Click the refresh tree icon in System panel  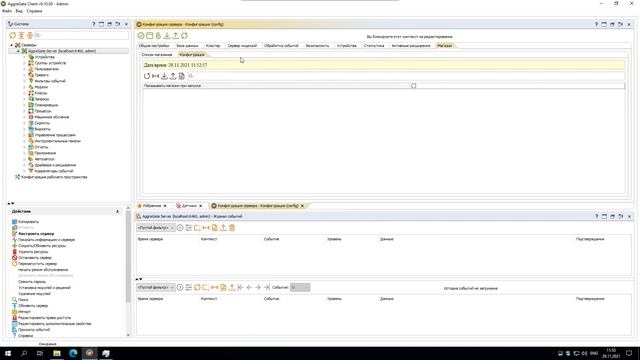tap(13, 36)
